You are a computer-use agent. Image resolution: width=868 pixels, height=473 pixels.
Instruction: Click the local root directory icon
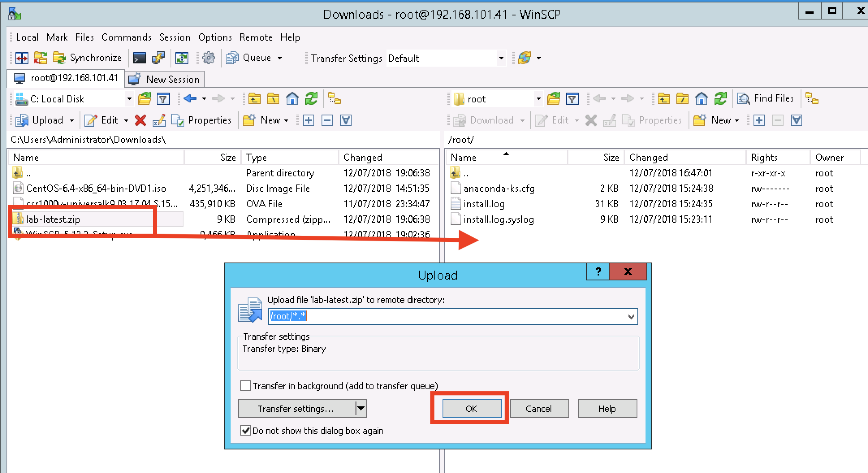click(273, 99)
